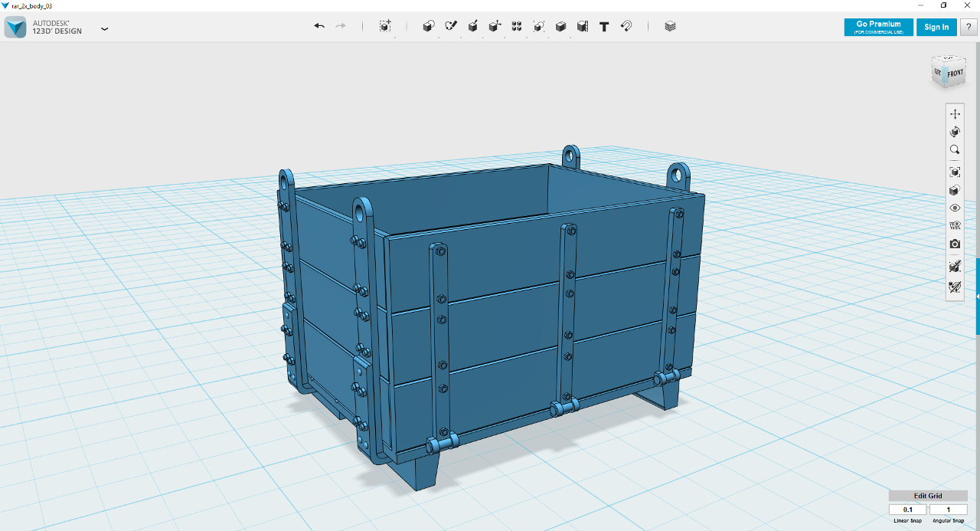Click the Angular Snap value field
Image resolution: width=980 pixels, height=531 pixels.
[949, 510]
